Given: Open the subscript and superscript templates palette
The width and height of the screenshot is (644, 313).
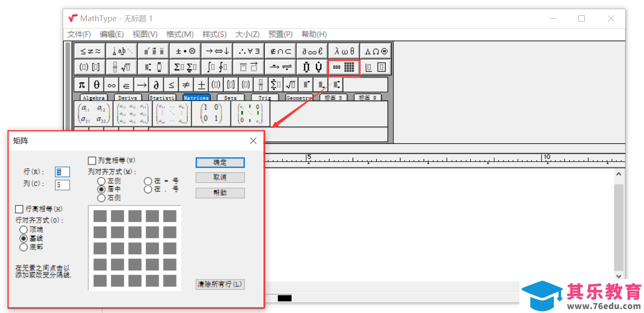Looking at the screenshot, I should (154, 67).
